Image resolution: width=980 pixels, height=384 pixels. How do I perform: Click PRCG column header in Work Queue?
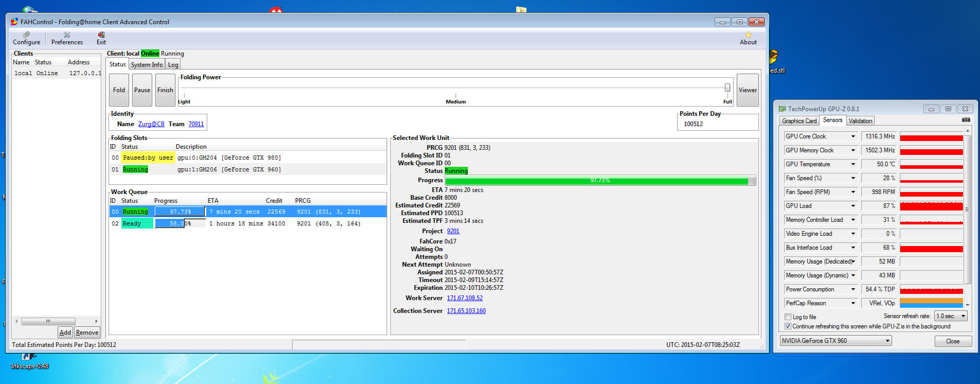coord(303,201)
